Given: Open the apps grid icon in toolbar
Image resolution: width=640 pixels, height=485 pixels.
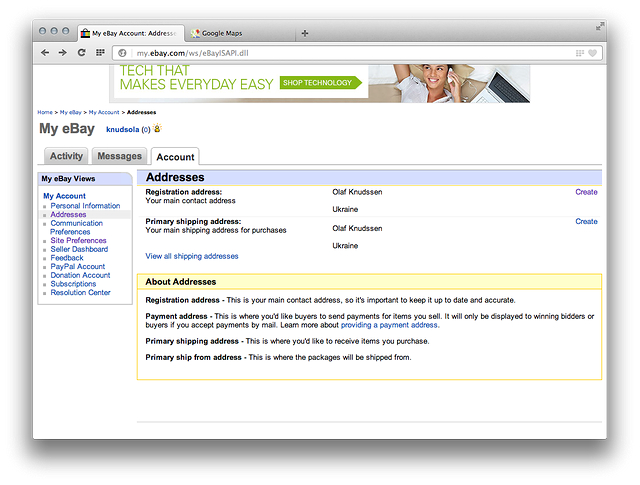Looking at the screenshot, I should (99, 52).
